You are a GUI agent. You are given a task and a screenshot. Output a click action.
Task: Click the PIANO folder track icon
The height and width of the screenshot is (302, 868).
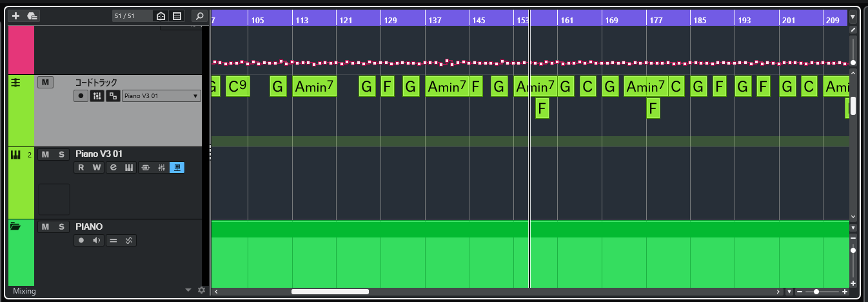click(x=15, y=226)
